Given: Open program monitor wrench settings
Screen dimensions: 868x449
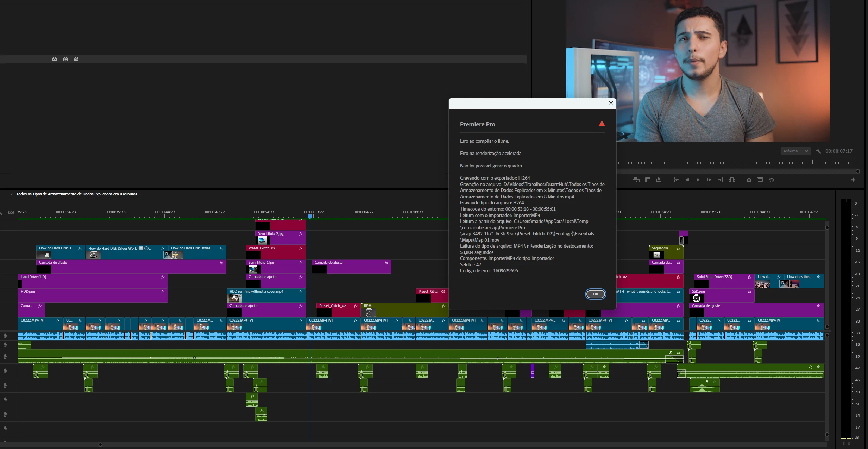Looking at the screenshot, I should pos(818,151).
